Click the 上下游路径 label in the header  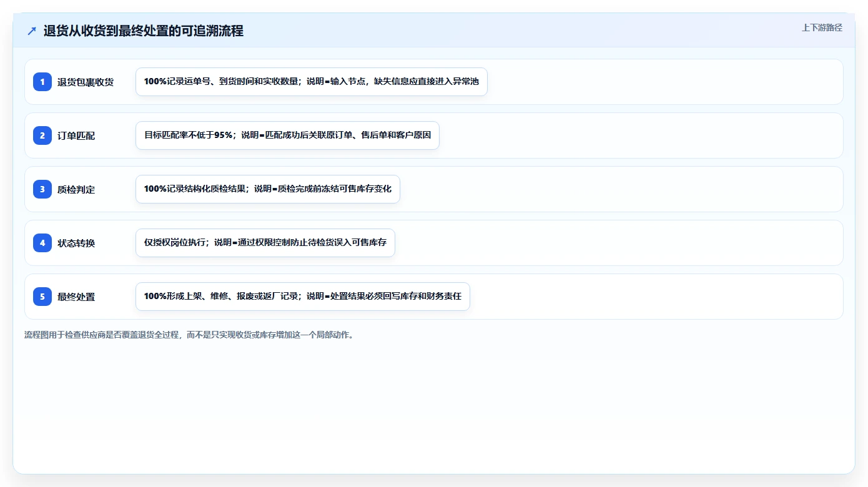pos(822,27)
